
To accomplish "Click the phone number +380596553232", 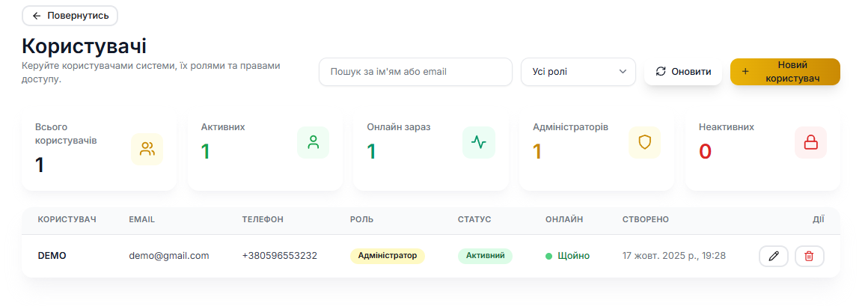I will tap(280, 256).
